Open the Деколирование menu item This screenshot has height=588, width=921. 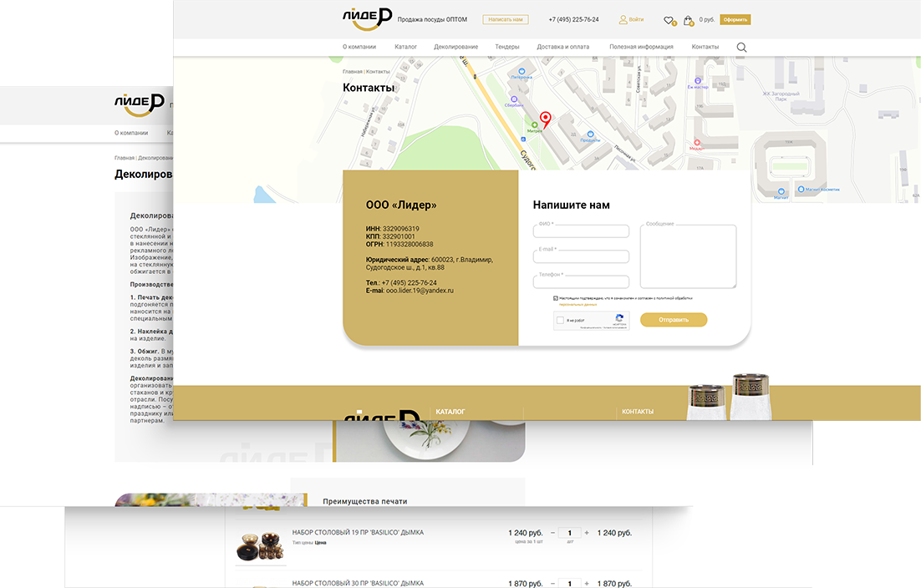pyautogui.click(x=455, y=47)
